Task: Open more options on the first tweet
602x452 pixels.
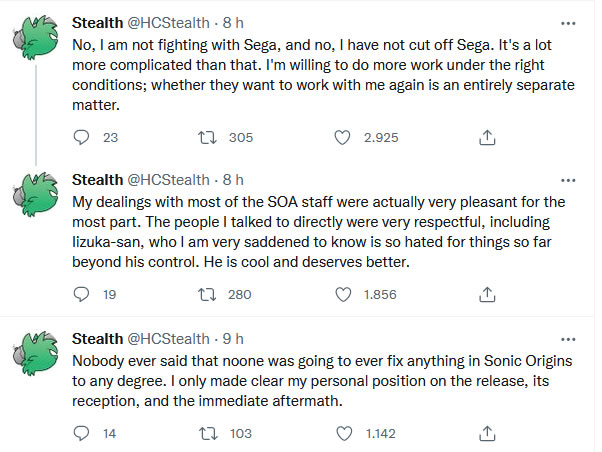Action: 568,23
